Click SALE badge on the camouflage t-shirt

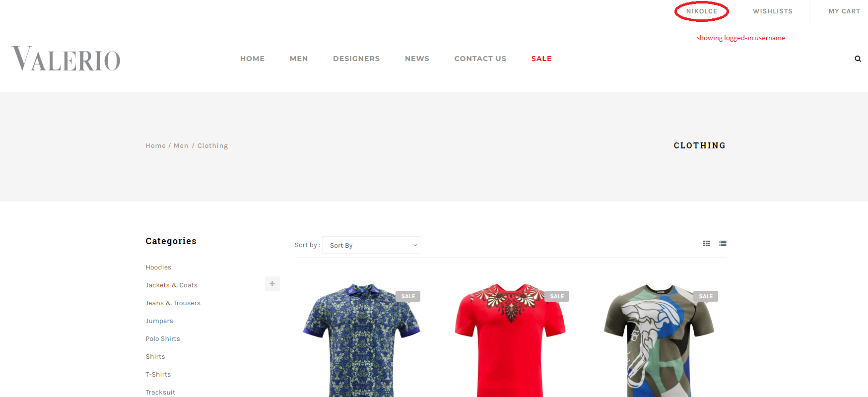(x=706, y=296)
